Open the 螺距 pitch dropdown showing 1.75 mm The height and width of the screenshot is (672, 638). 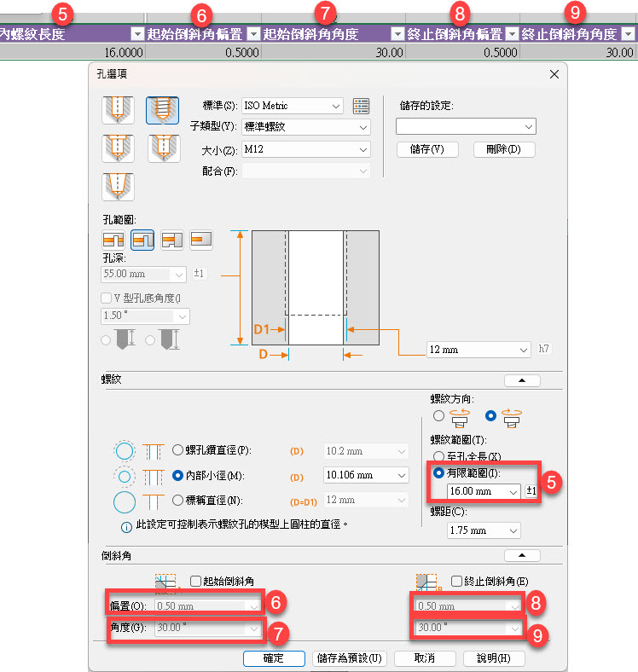pos(484,530)
